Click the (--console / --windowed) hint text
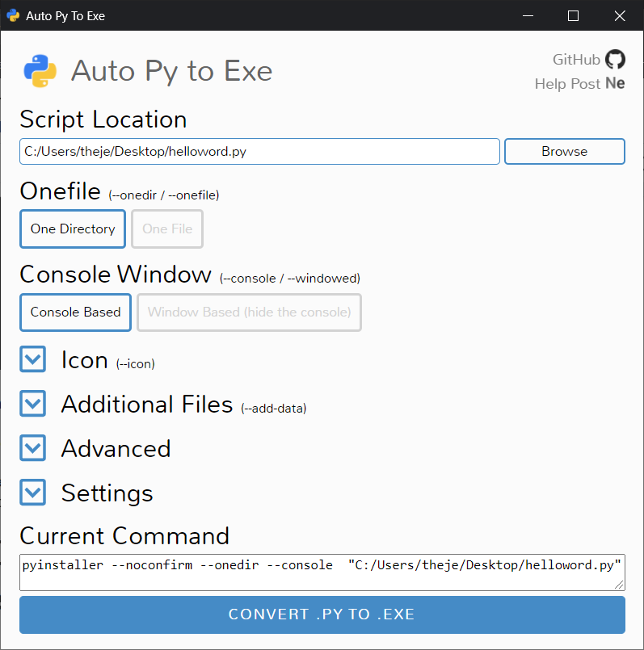The width and height of the screenshot is (644, 650). [x=289, y=278]
